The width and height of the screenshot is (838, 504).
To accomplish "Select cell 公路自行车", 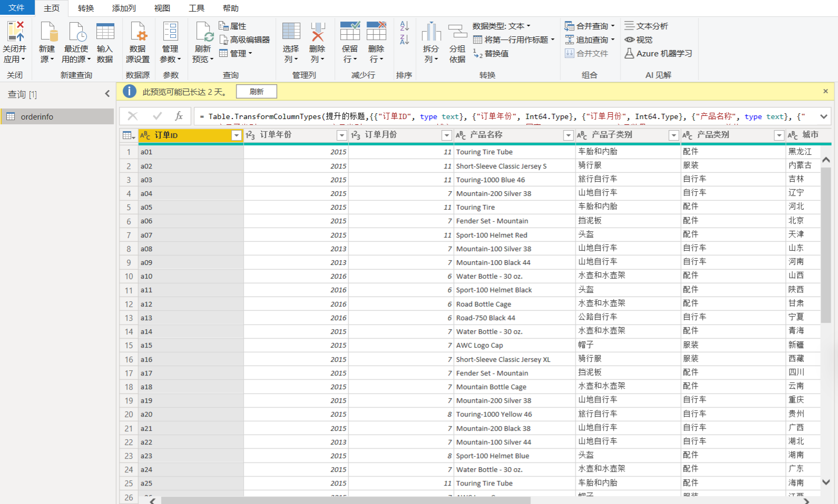I will pos(628,318).
